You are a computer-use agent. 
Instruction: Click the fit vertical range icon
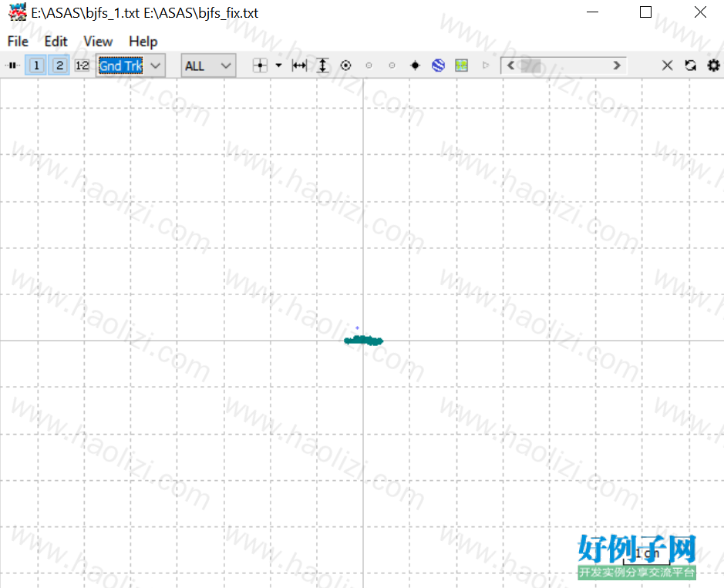pos(323,66)
